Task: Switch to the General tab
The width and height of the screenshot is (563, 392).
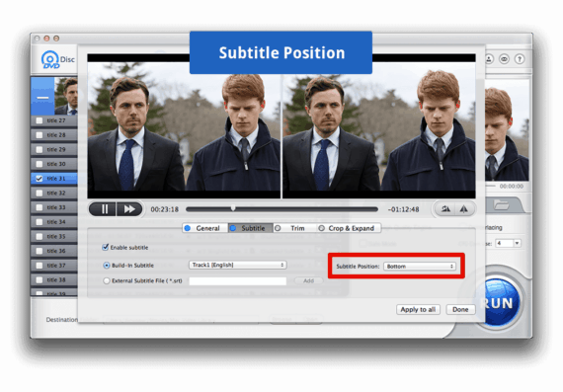Action: (205, 228)
